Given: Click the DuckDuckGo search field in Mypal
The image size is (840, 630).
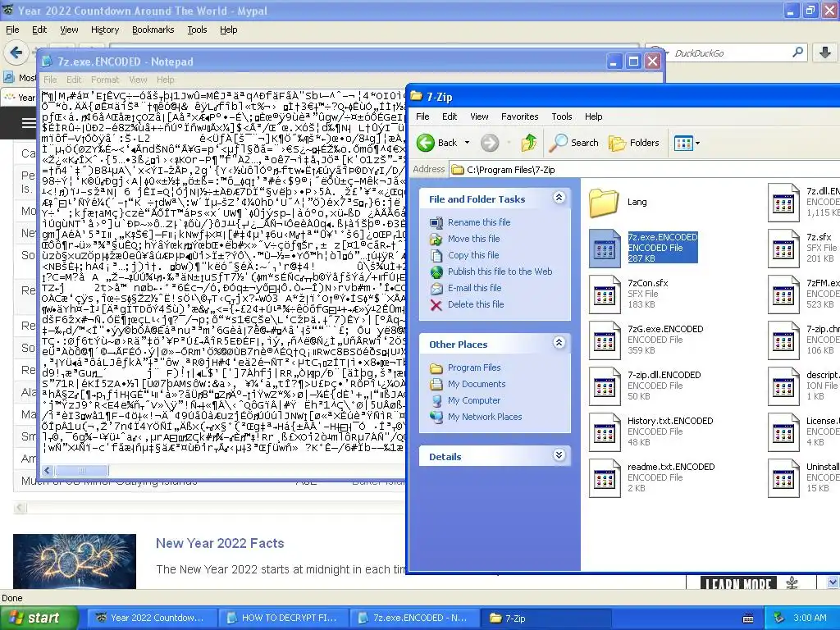Looking at the screenshot, I should click(x=731, y=53).
